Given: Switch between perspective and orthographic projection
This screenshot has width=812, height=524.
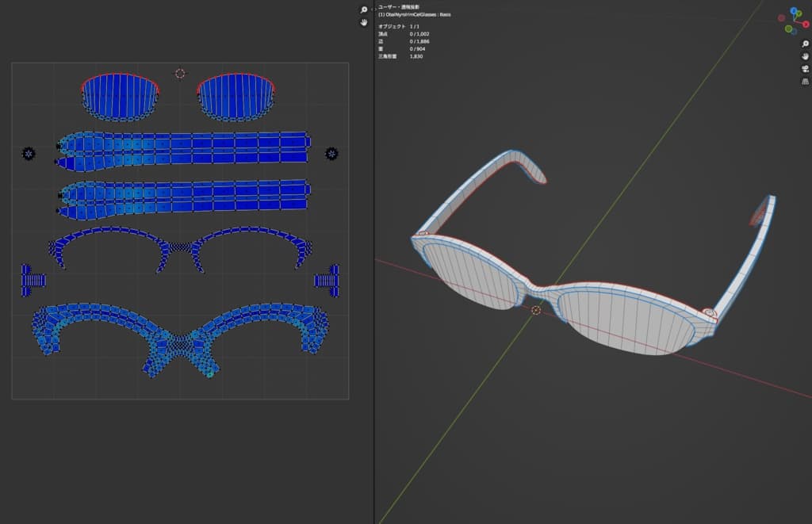Looking at the screenshot, I should coord(804,82).
